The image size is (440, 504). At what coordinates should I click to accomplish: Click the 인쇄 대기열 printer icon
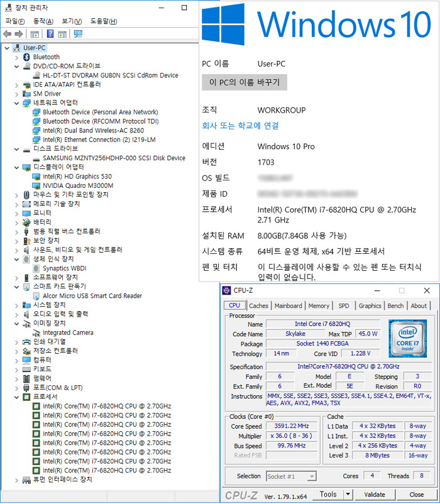26,342
